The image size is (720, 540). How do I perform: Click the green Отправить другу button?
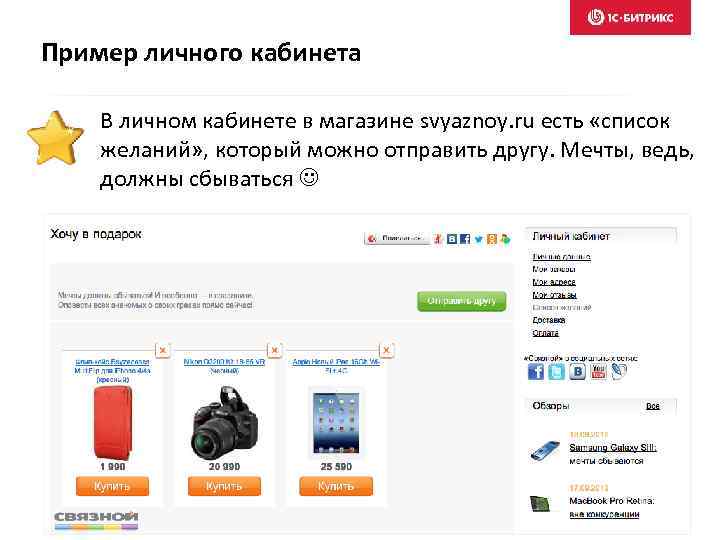tap(462, 301)
